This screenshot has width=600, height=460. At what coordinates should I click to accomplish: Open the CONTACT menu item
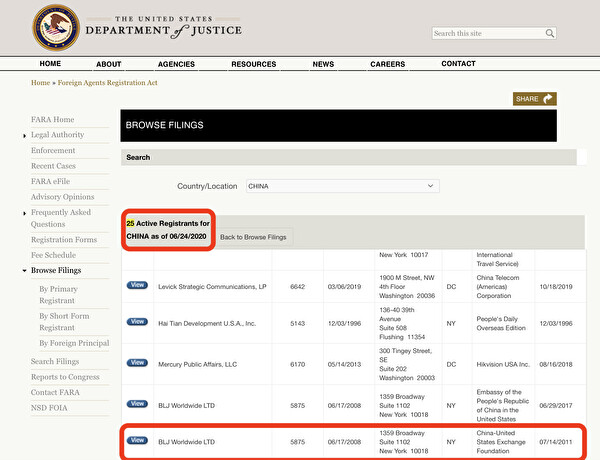coord(458,64)
